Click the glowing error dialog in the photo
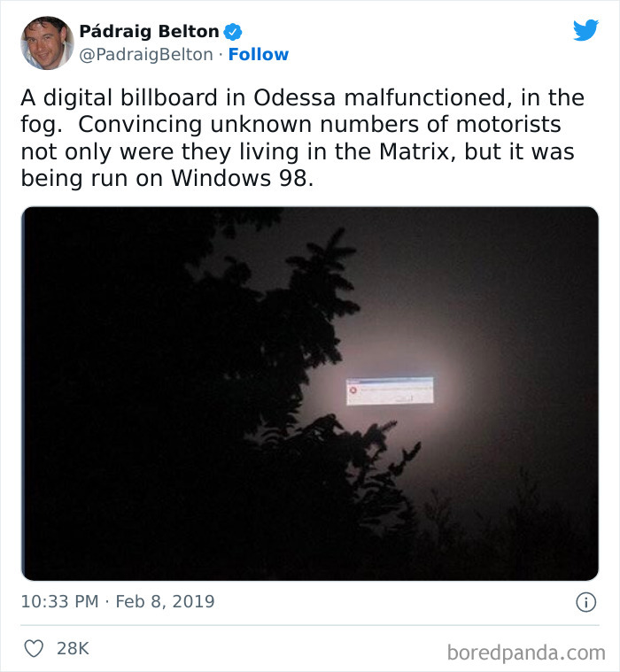620x672 pixels. click(x=390, y=390)
